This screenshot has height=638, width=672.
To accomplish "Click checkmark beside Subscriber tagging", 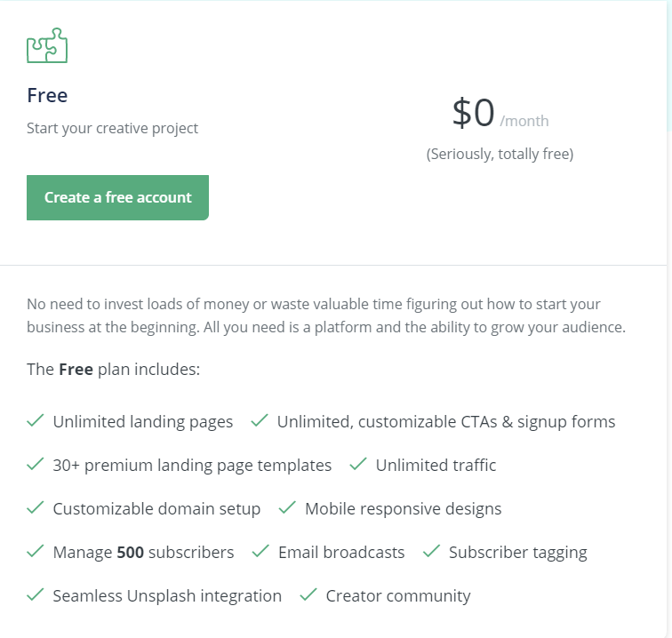I will 431,552.
